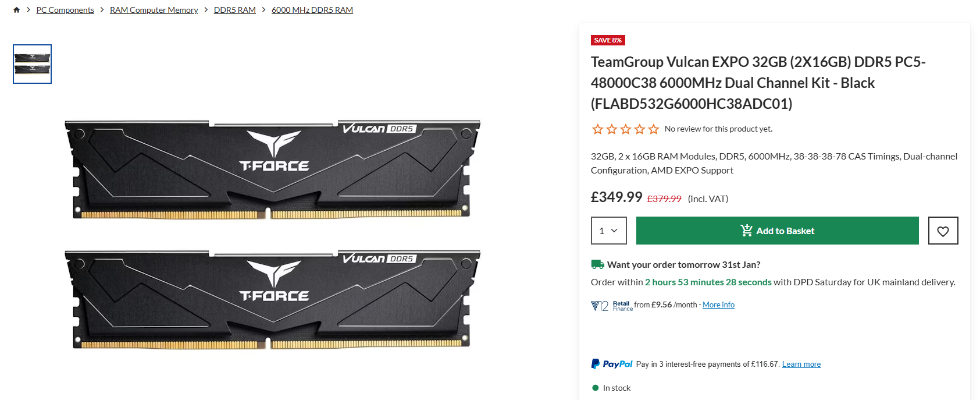Click the V12 Retail Finance logo
The height and width of the screenshot is (400, 980).
611,306
